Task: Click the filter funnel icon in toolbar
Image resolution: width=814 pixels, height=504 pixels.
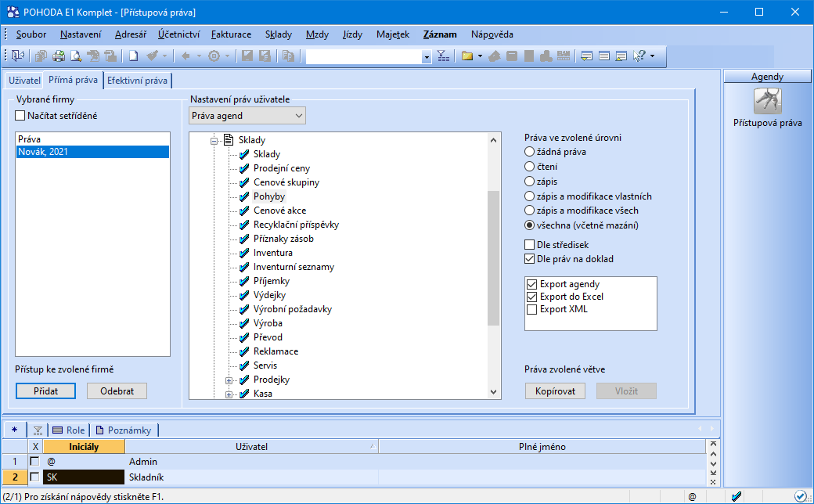Action: (x=443, y=56)
